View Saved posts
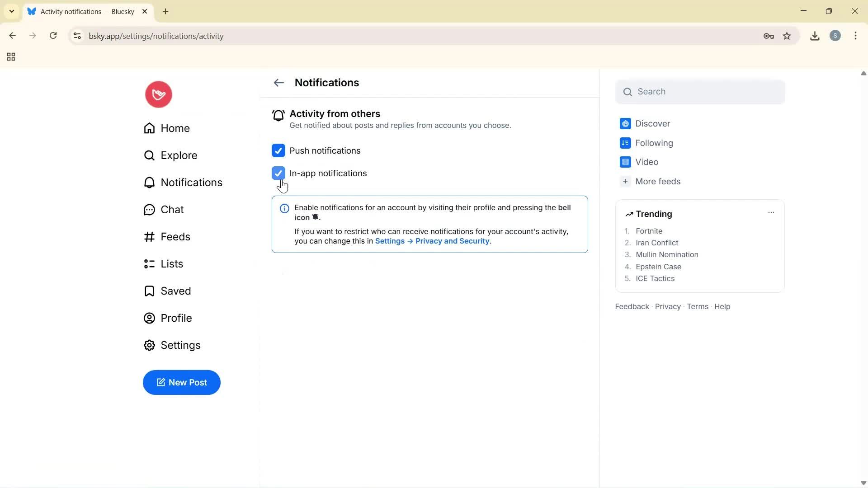868x488 pixels. (176, 291)
